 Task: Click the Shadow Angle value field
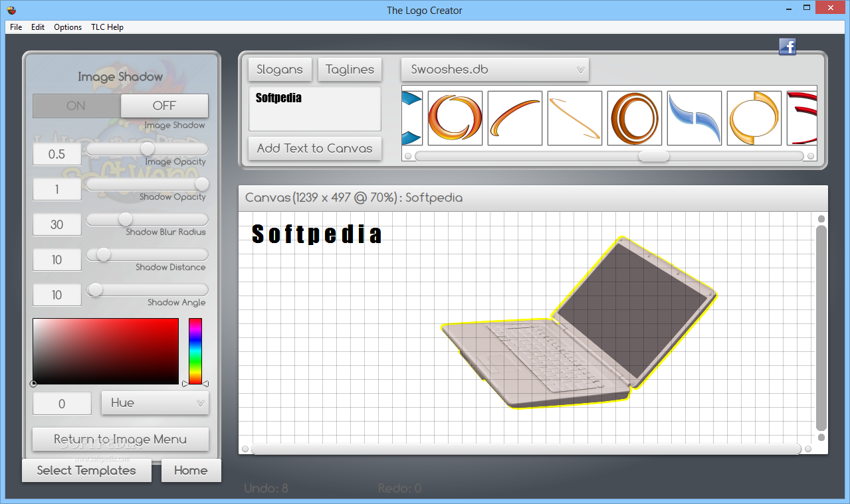57,295
